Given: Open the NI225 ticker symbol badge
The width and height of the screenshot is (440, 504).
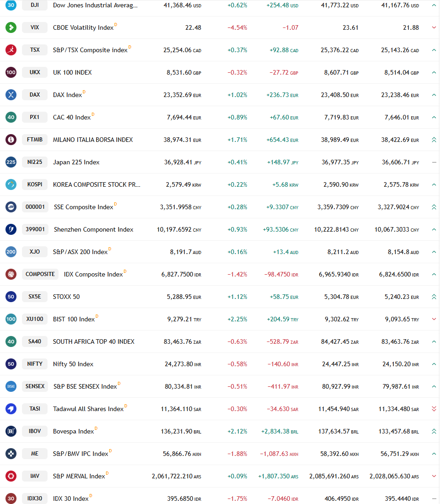Looking at the screenshot, I should [35, 162].
